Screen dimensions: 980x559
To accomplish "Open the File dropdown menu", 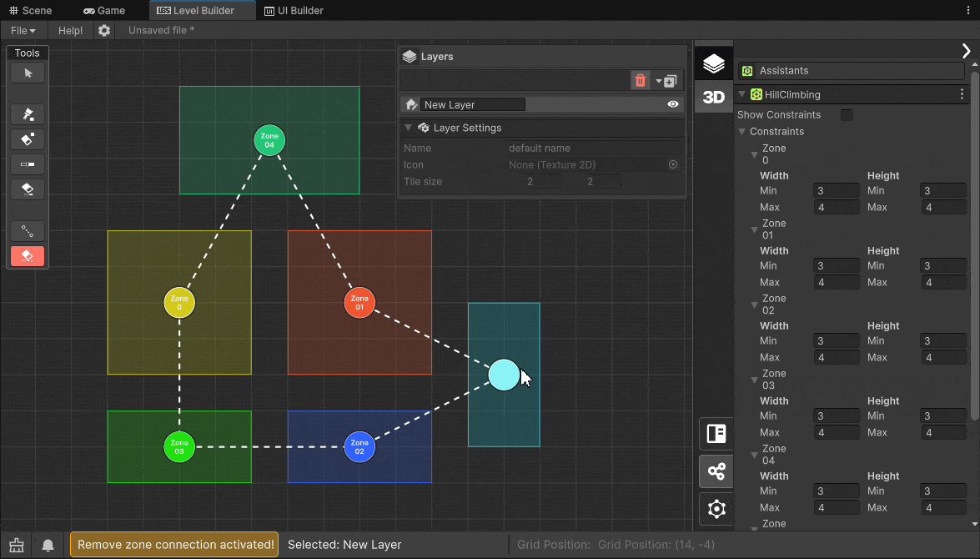I will [23, 30].
